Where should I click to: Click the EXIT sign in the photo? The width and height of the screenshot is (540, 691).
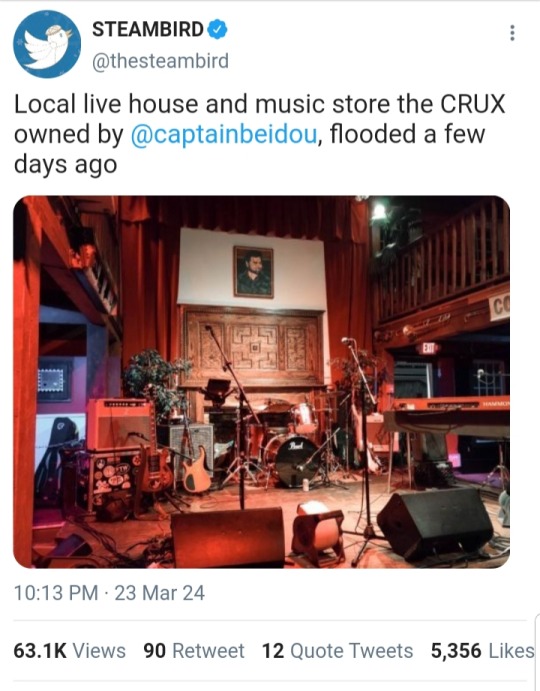coord(428,348)
